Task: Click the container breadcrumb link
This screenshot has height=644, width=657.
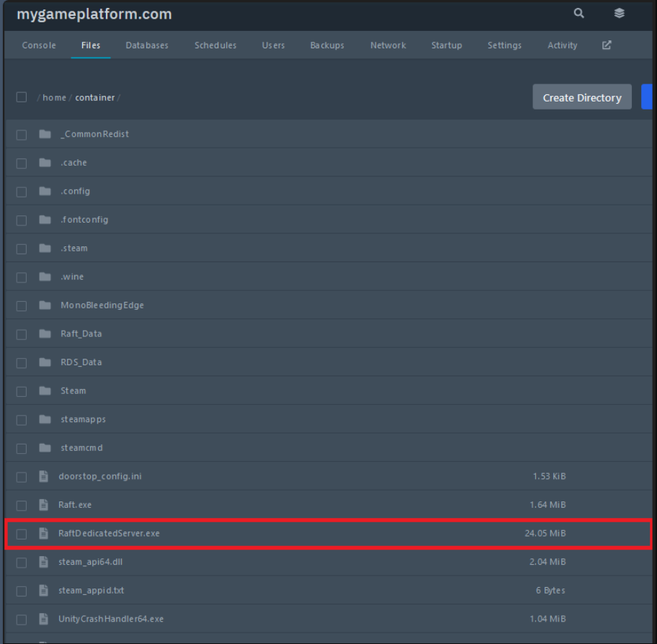Action: (94, 98)
